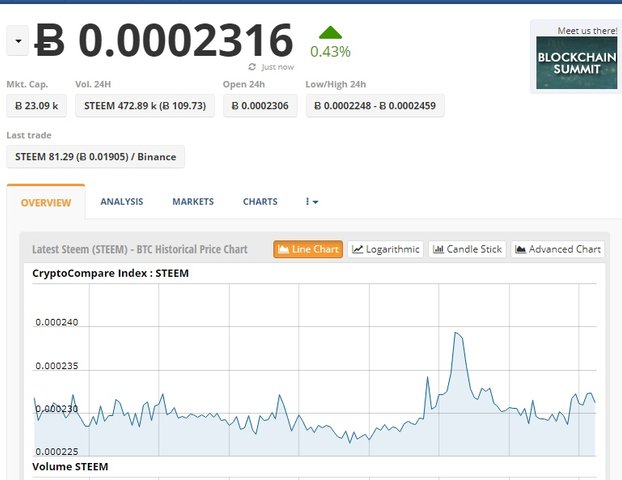Click the 0.43% change percentage
The width and height of the screenshot is (622, 480).
[330, 52]
